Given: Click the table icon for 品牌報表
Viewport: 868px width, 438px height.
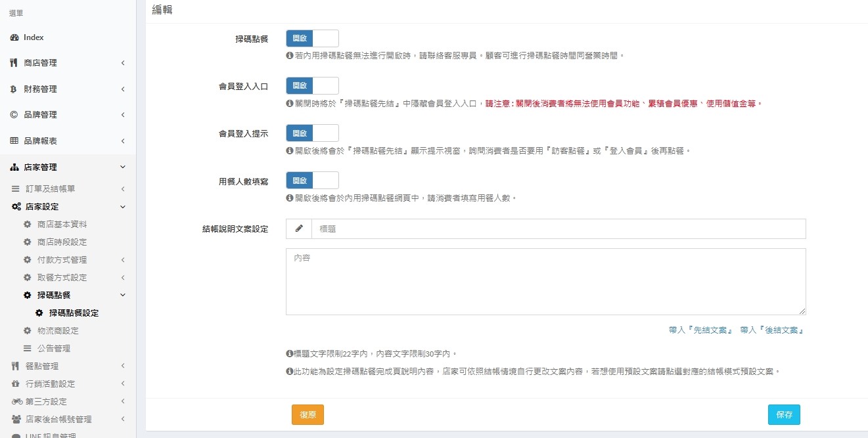Looking at the screenshot, I should [14, 141].
